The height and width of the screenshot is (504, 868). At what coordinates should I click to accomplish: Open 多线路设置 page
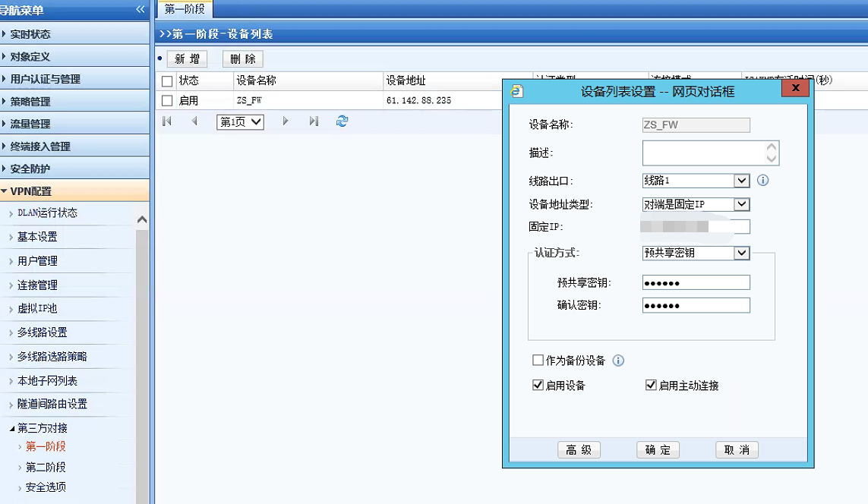coord(42,332)
